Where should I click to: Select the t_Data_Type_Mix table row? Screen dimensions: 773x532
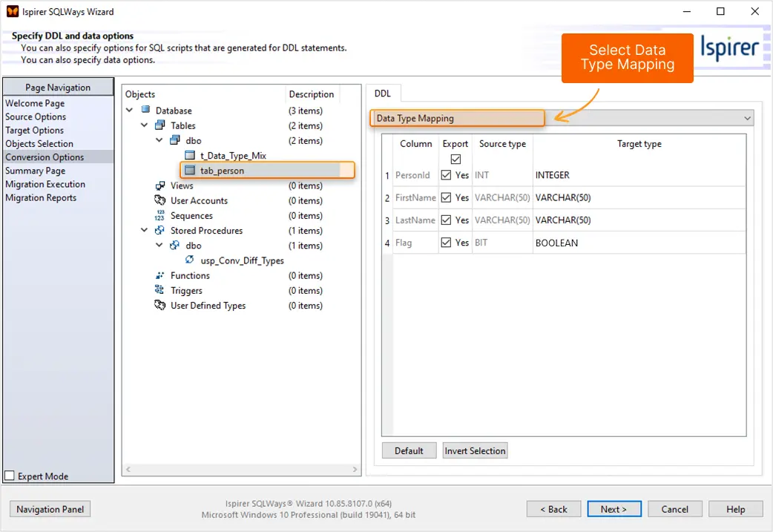click(233, 155)
